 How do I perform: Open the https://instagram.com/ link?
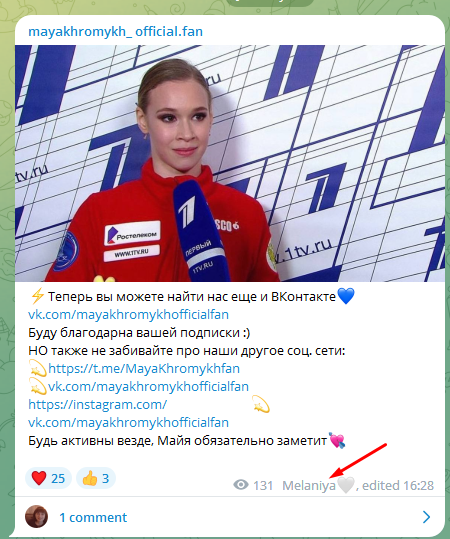(98, 405)
